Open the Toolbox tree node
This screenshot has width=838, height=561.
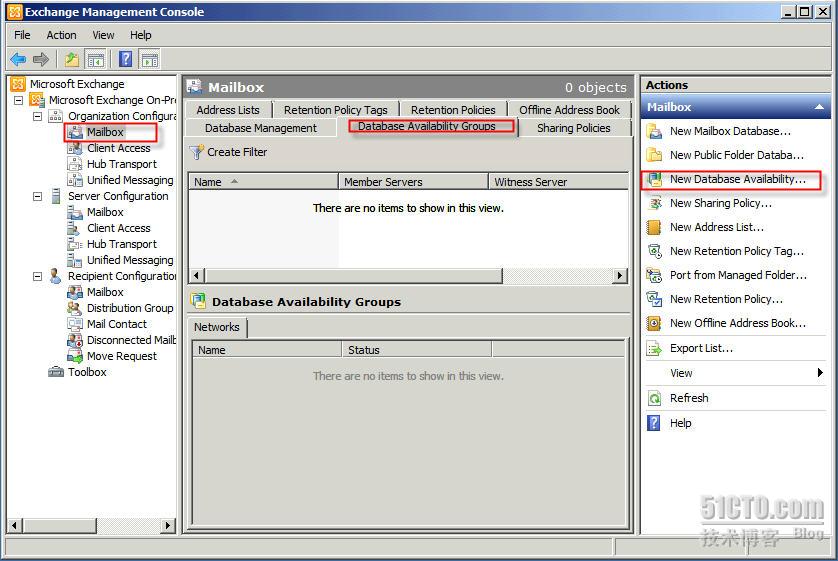[87, 372]
